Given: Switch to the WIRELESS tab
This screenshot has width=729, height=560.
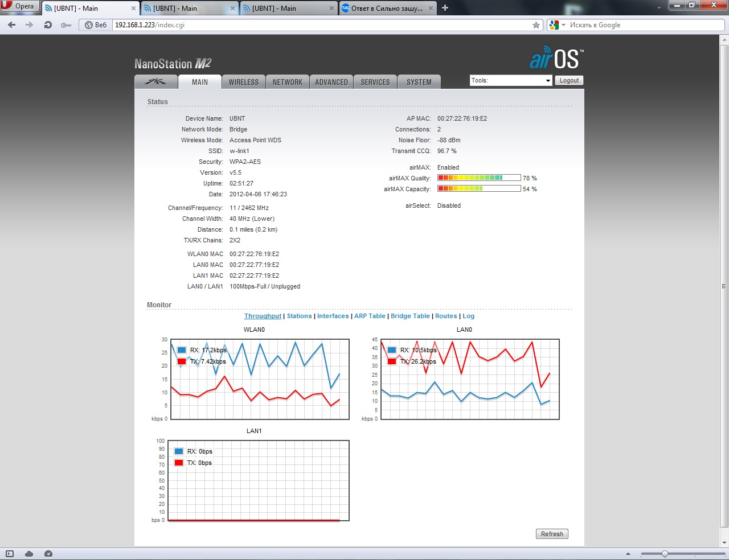Looking at the screenshot, I should [x=244, y=82].
